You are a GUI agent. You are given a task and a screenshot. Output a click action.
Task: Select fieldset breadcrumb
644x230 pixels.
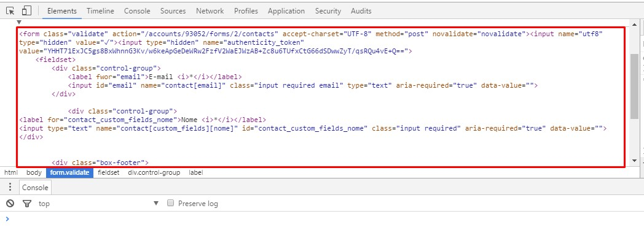[108, 172]
